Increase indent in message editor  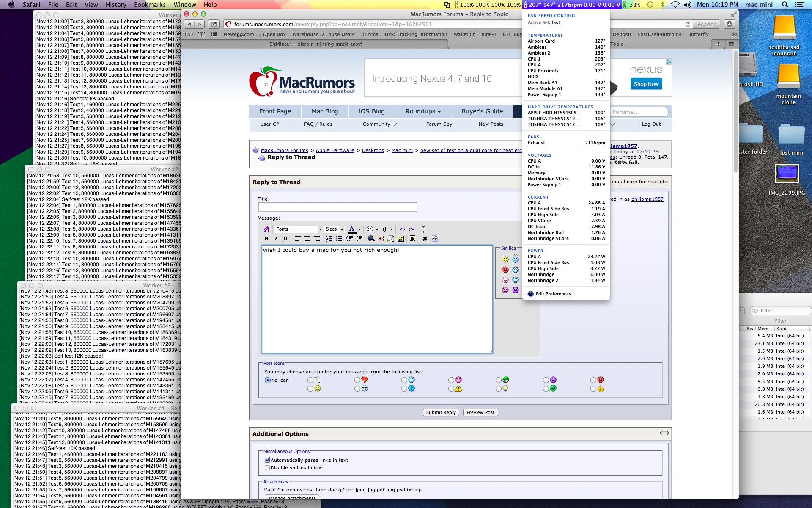(359, 239)
